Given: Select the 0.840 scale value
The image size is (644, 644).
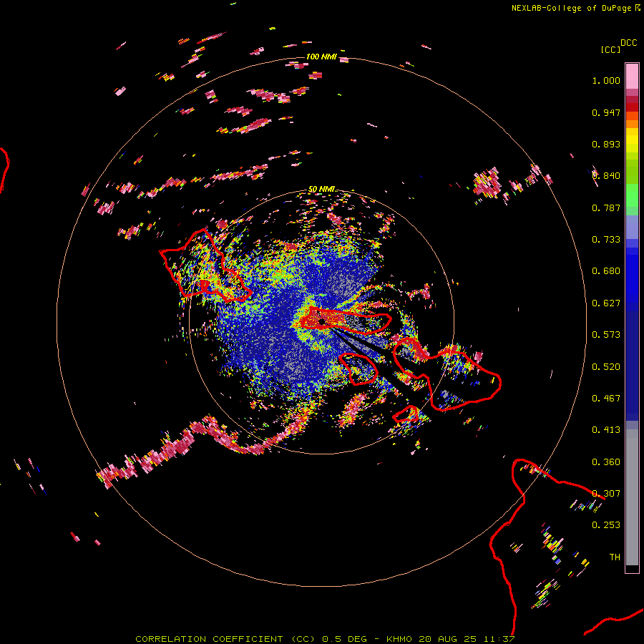Looking at the screenshot, I should (606, 176).
